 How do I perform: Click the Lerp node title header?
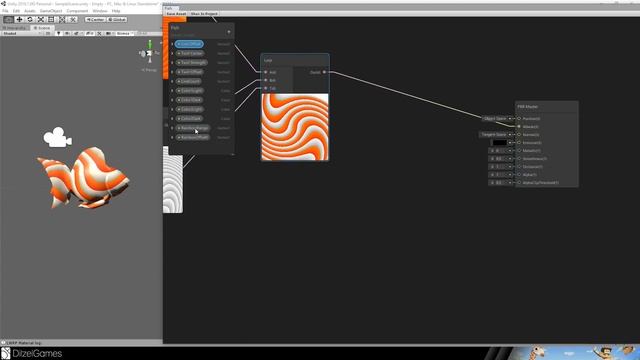pos(295,60)
